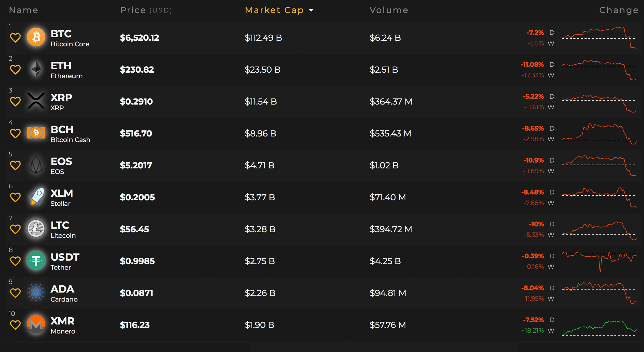
Task: Click the XRP logo icon
Action: [x=36, y=101]
